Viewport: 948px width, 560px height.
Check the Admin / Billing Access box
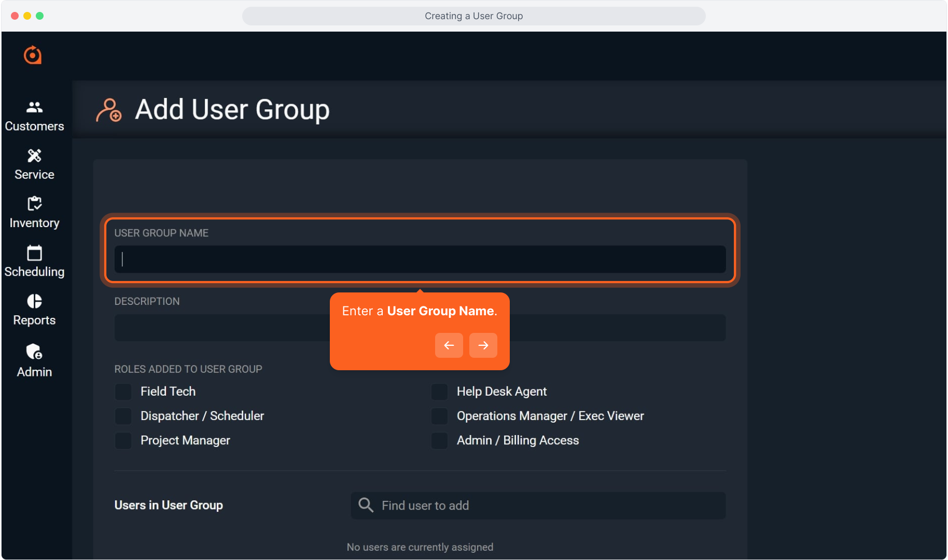439,440
